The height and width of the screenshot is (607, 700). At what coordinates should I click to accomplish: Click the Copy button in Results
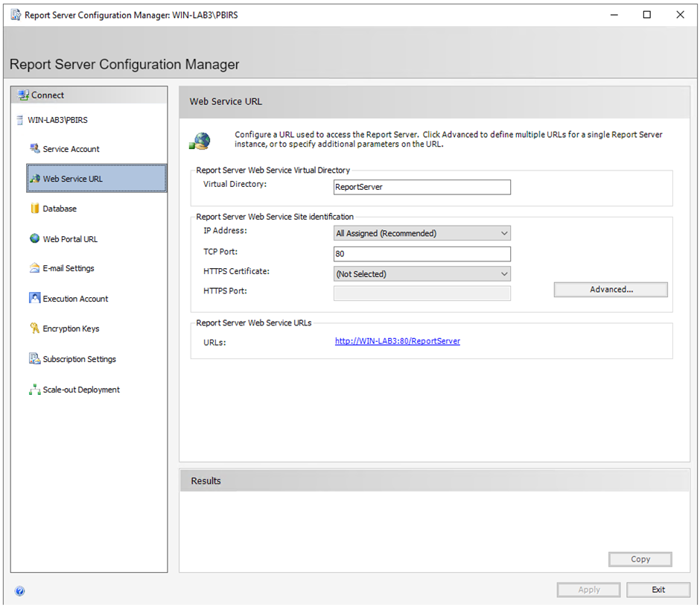click(640, 559)
